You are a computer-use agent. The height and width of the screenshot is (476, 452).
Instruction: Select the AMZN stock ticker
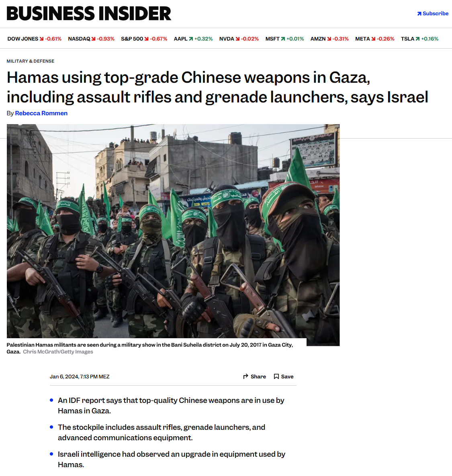point(329,39)
